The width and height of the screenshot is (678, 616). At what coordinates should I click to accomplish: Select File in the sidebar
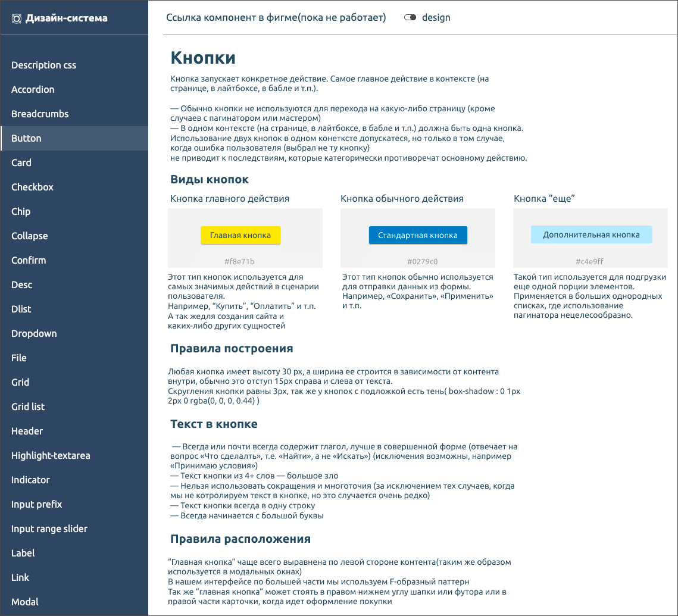coord(74,358)
